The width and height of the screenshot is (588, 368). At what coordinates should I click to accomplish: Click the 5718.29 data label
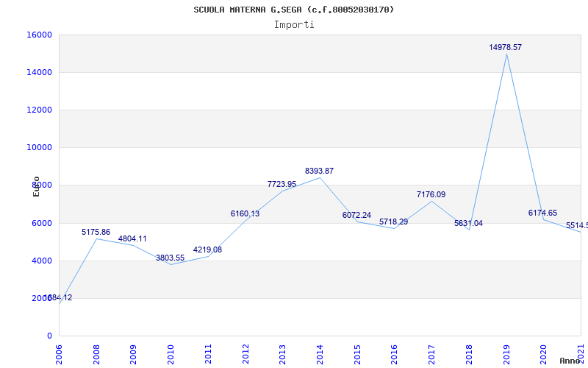(x=393, y=222)
